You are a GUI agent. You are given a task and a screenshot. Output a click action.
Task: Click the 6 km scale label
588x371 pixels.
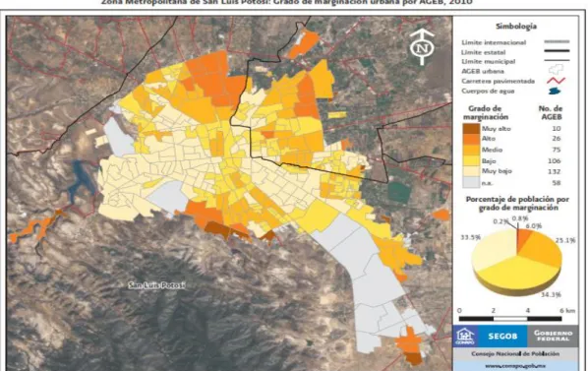click(x=567, y=311)
